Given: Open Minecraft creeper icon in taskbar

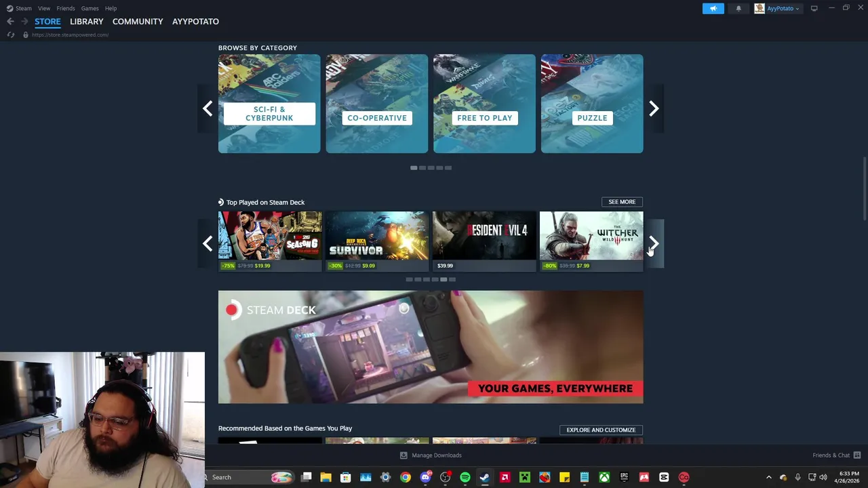Looking at the screenshot, I should click(x=525, y=477).
